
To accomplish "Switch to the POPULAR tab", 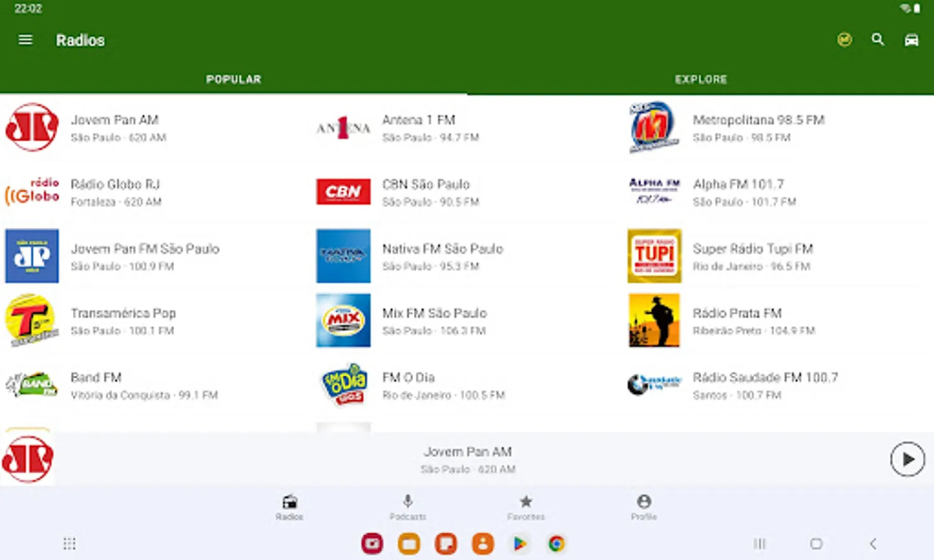I will pyautogui.click(x=233, y=80).
